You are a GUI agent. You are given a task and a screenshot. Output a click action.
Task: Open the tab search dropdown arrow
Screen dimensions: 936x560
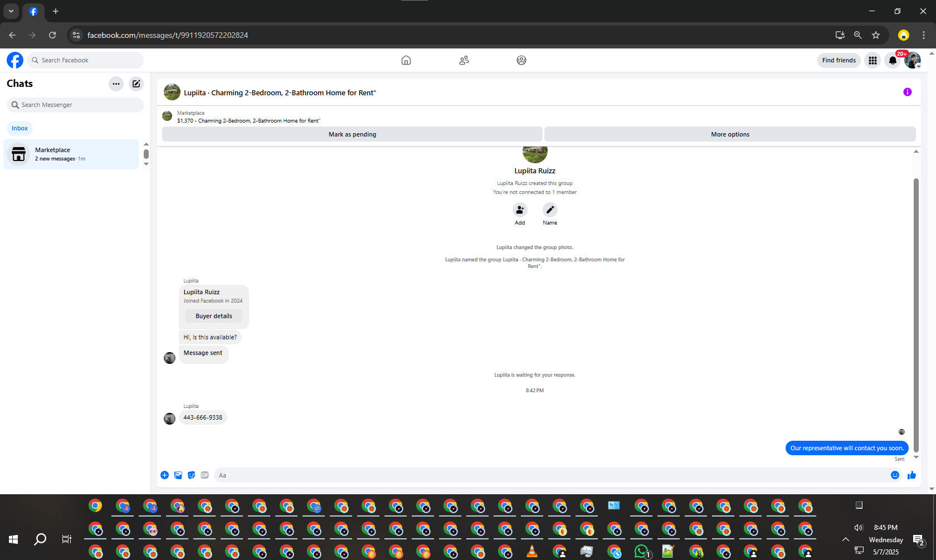click(11, 11)
